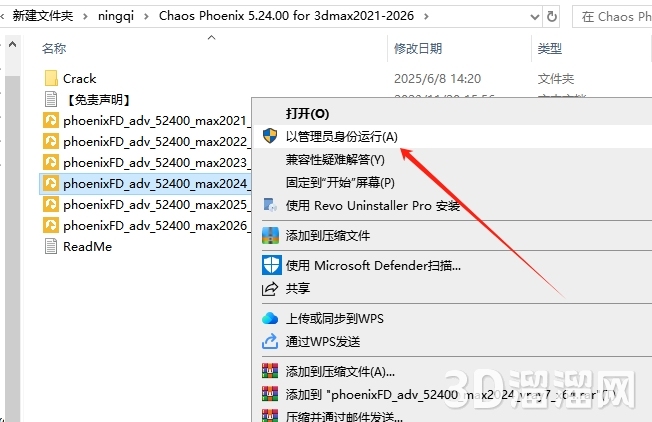Select file name phoenixFD_adv_52400_max2026_

[157, 225]
